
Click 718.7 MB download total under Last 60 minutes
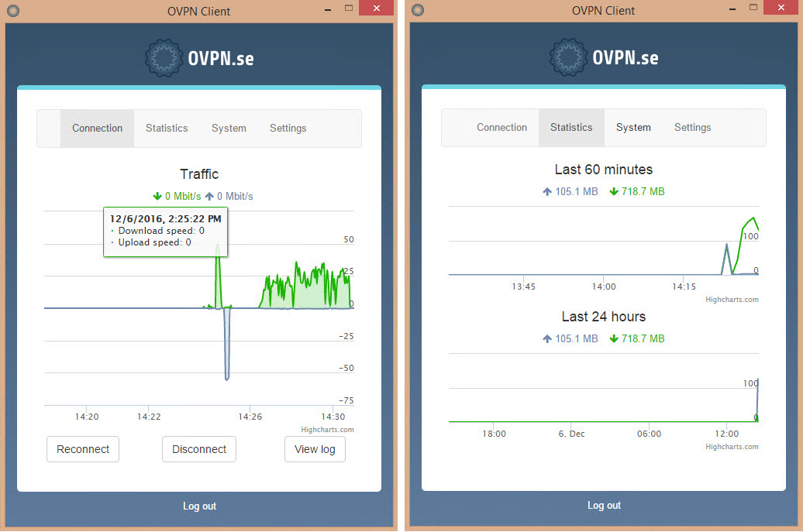(x=643, y=192)
